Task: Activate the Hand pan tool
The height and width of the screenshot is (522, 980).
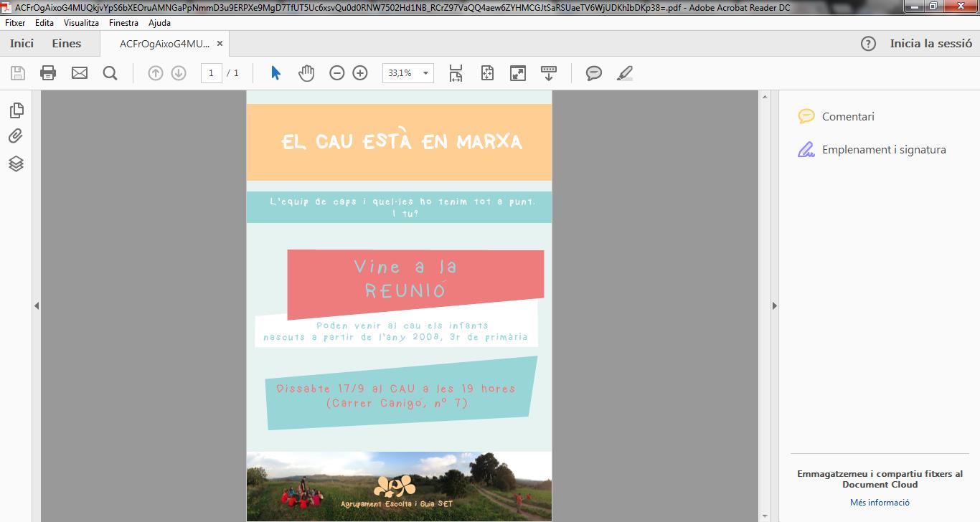Action: tap(306, 73)
